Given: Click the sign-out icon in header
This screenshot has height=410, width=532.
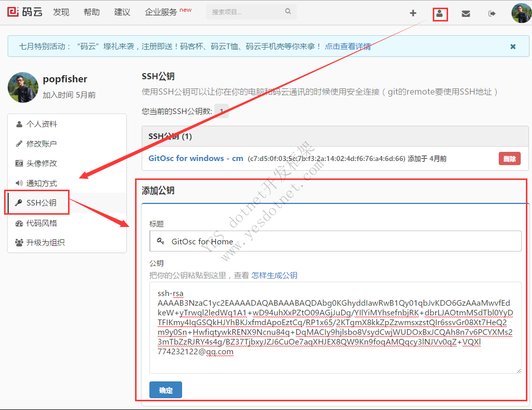Looking at the screenshot, I should tap(492, 14).
